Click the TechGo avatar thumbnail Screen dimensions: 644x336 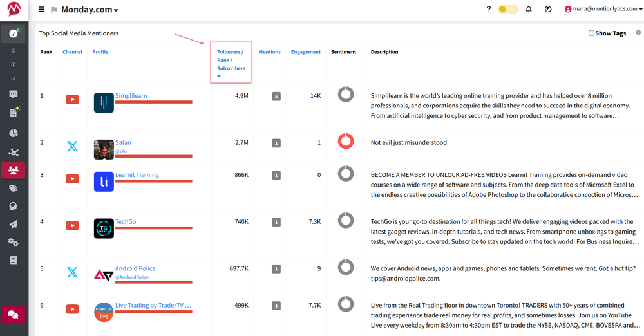104,229
